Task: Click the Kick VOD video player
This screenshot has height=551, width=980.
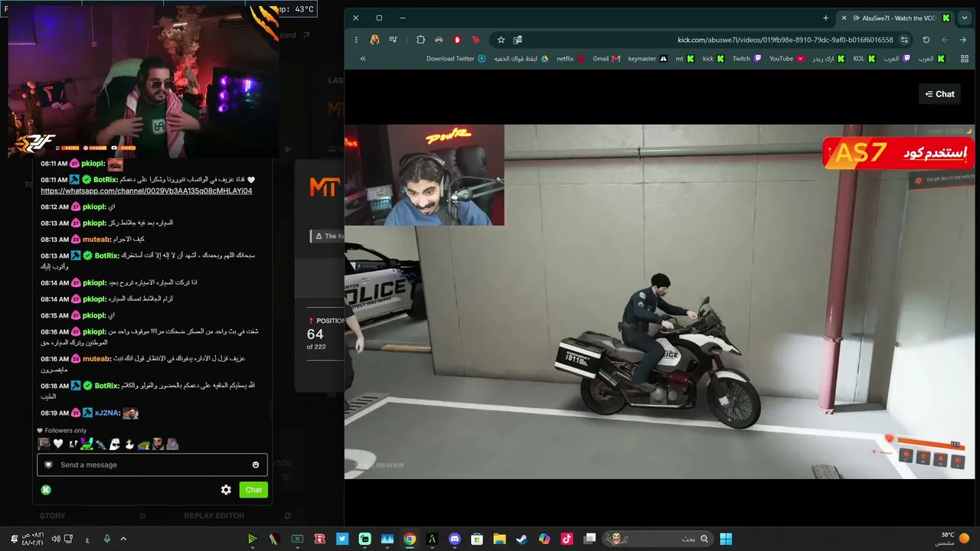Action: (659, 302)
